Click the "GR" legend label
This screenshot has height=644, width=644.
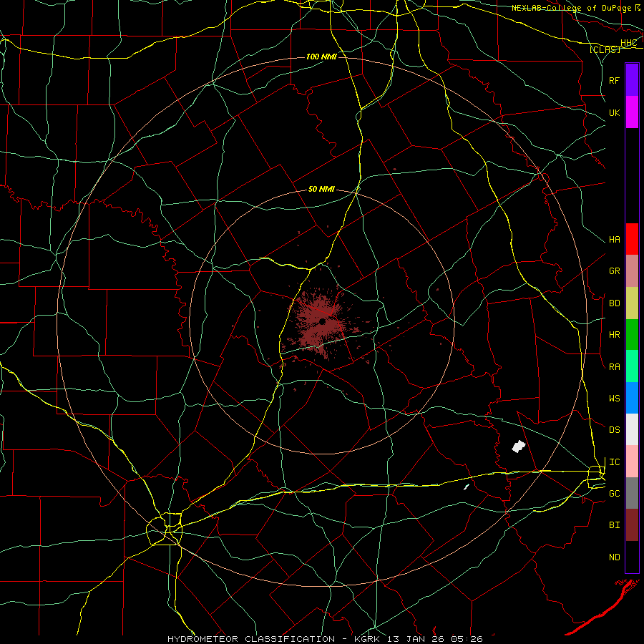(614, 271)
